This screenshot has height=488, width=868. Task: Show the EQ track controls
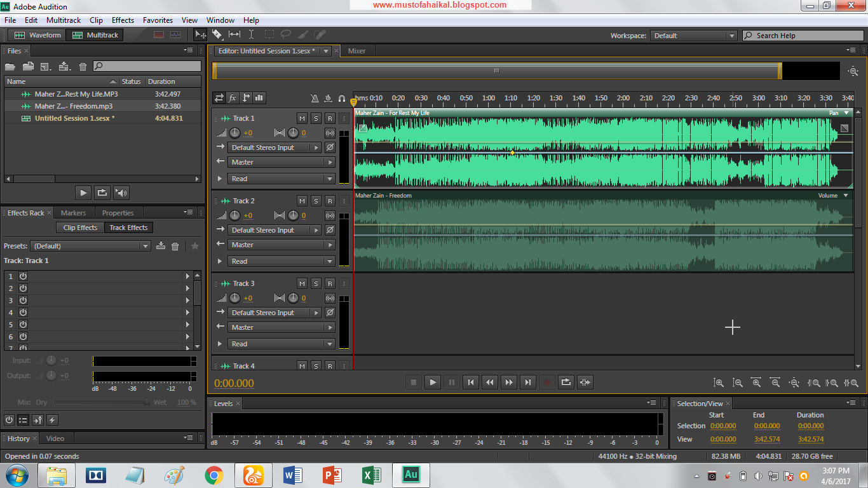259,98
